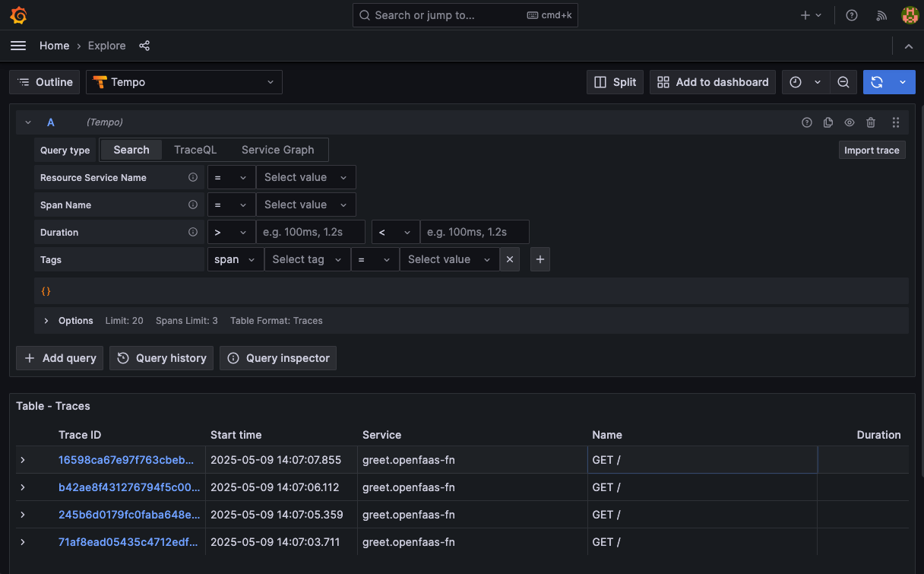Open Query inspector

pos(278,358)
